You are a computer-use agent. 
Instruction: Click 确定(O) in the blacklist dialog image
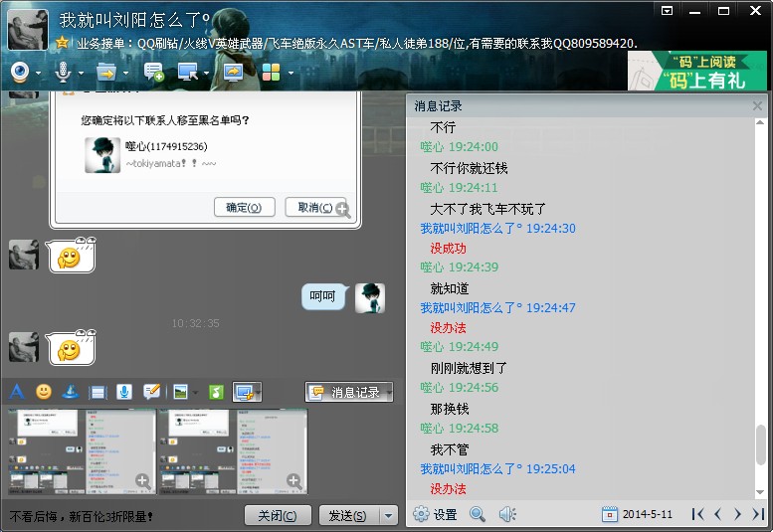(244, 208)
